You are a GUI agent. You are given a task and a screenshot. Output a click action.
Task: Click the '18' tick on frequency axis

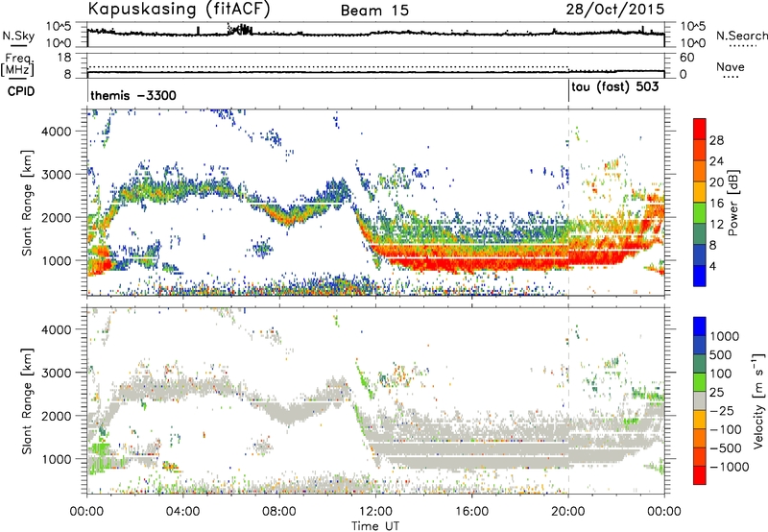64,58
